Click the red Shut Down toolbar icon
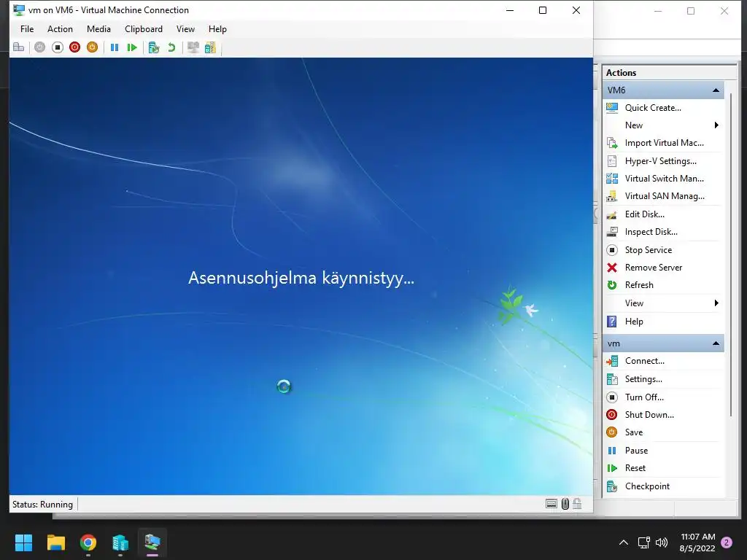Image resolution: width=747 pixels, height=560 pixels. 75,47
